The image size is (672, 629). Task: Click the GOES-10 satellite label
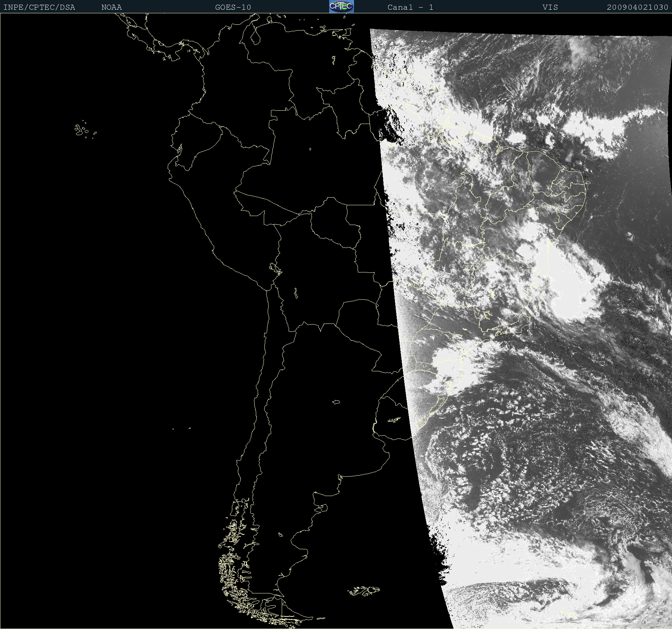233,7
